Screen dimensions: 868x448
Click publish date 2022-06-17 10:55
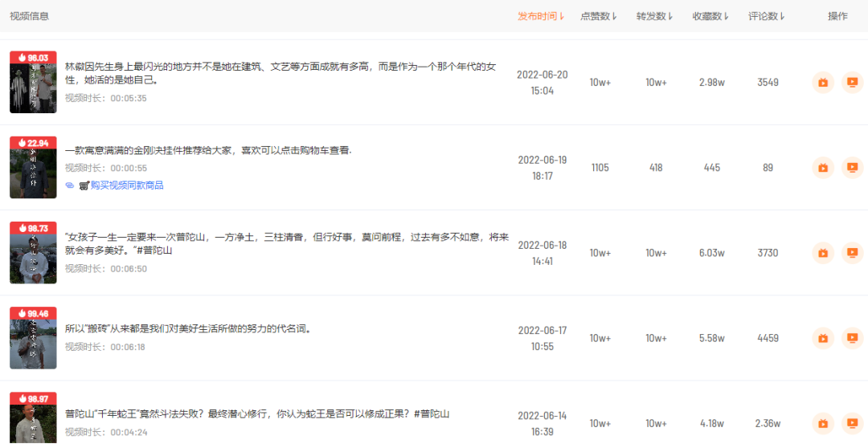pyautogui.click(x=542, y=338)
